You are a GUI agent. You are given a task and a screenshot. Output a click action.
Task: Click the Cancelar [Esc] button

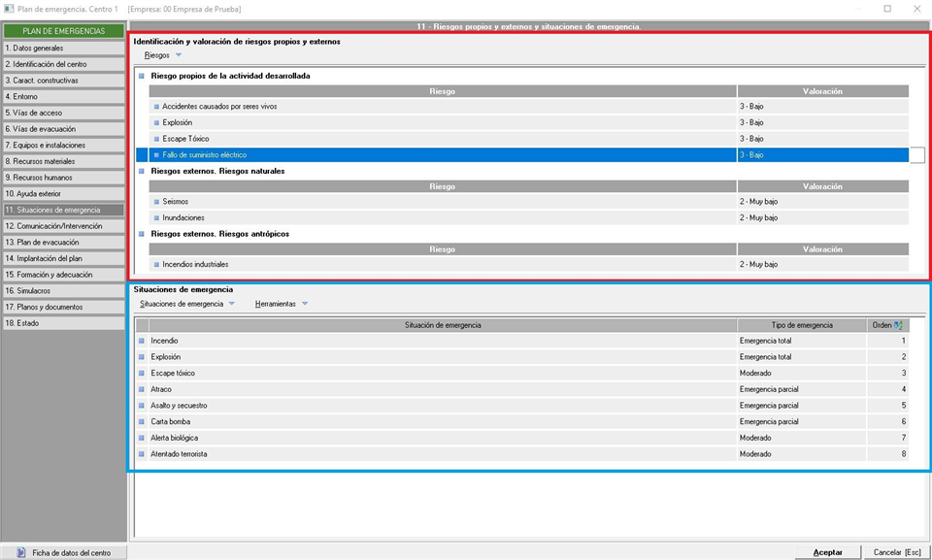[x=897, y=552]
